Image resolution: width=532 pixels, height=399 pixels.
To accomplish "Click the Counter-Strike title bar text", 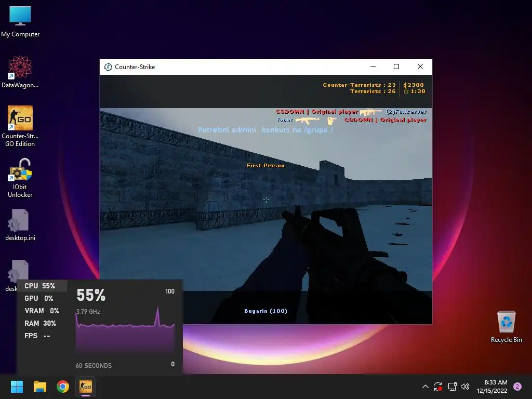I will [x=135, y=67].
